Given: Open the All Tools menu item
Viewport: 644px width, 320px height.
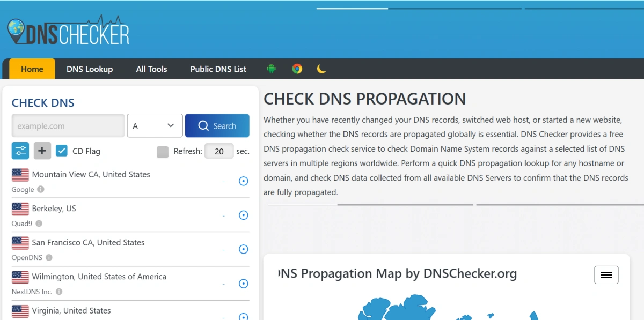Looking at the screenshot, I should tap(151, 69).
